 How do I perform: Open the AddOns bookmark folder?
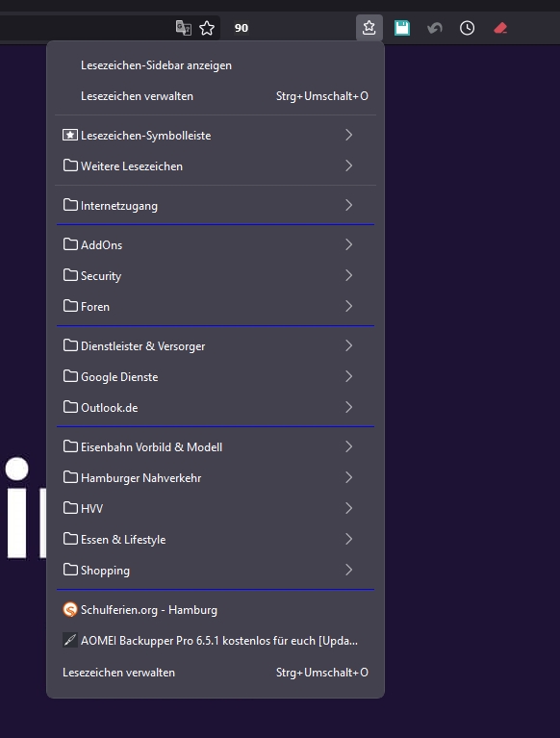[216, 244]
